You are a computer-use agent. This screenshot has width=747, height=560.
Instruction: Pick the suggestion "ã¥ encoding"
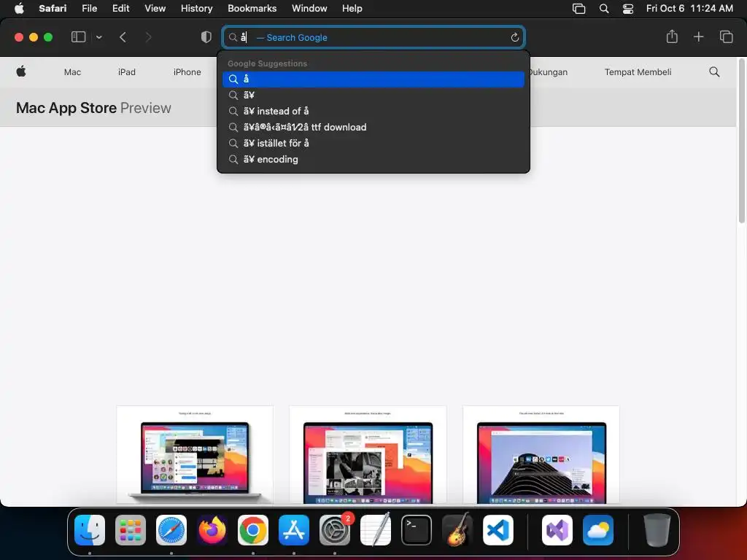(x=373, y=160)
